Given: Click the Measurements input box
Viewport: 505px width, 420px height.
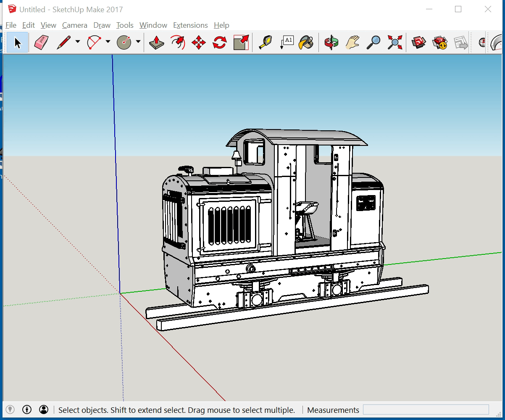Looking at the screenshot, I should pos(426,409).
